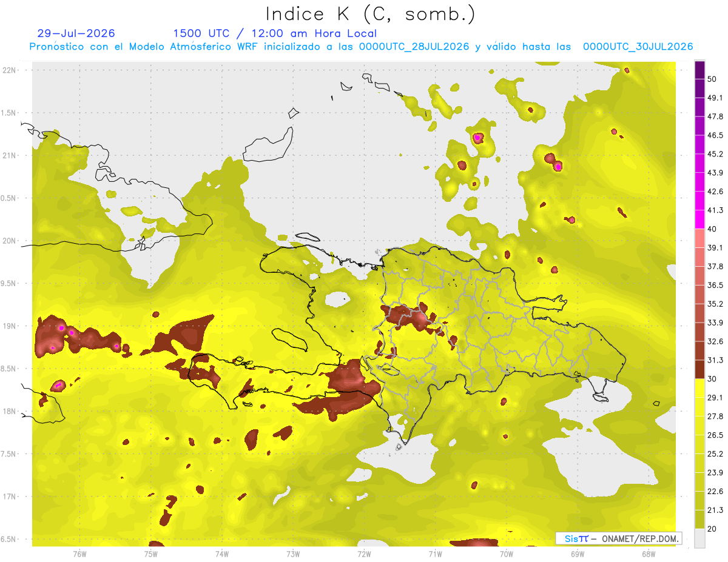Click the 'Pronóstico con el Modelo Atmósferico WRF' text
The image size is (728, 562).
145,47
